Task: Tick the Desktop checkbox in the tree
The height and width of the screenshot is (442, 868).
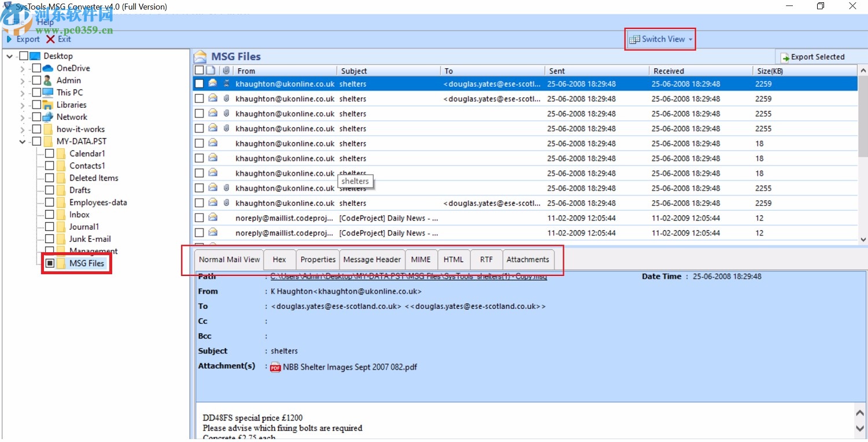Action: coord(25,56)
